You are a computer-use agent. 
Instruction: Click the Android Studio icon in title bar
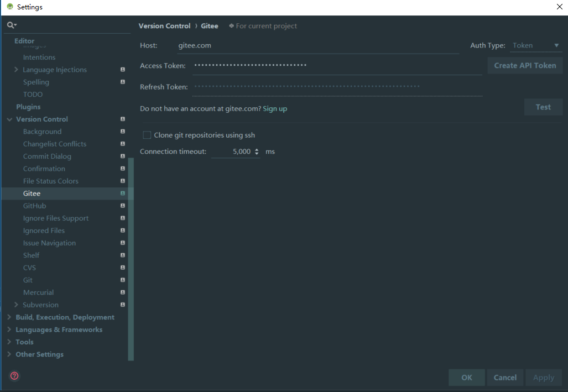click(10, 7)
